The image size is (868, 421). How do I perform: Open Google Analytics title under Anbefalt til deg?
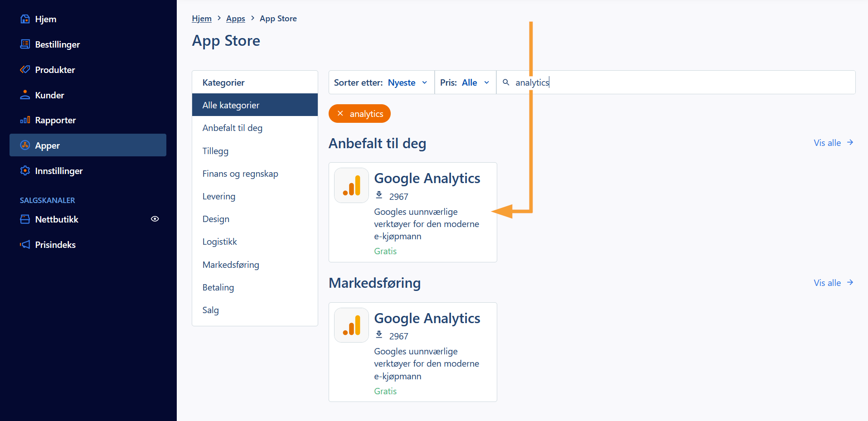[x=427, y=178]
